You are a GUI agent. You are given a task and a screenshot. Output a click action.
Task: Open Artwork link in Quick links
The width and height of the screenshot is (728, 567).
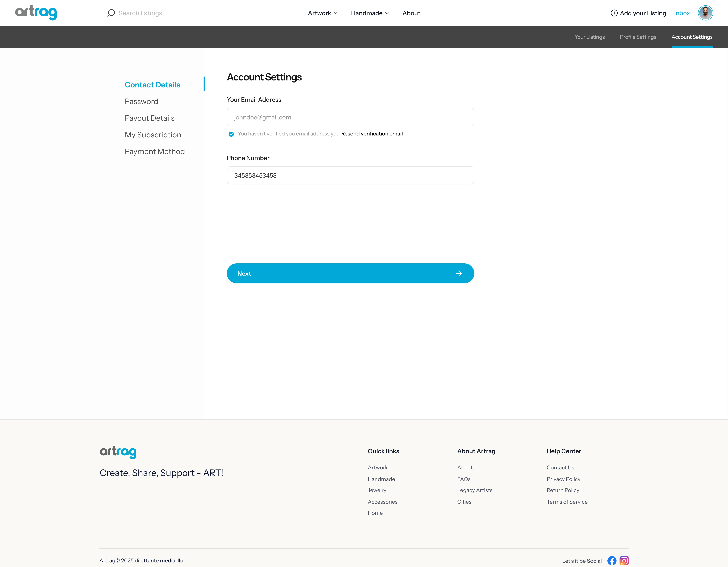(378, 467)
